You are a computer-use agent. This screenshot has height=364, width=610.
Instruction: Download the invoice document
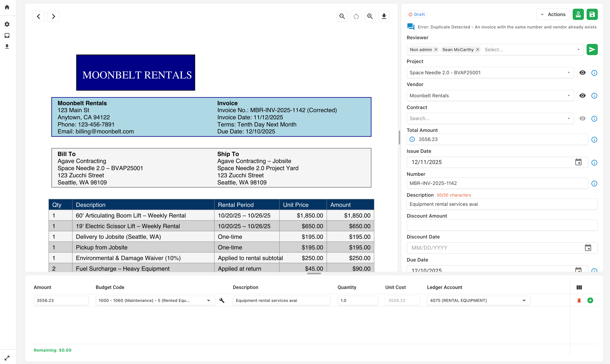pyautogui.click(x=384, y=16)
